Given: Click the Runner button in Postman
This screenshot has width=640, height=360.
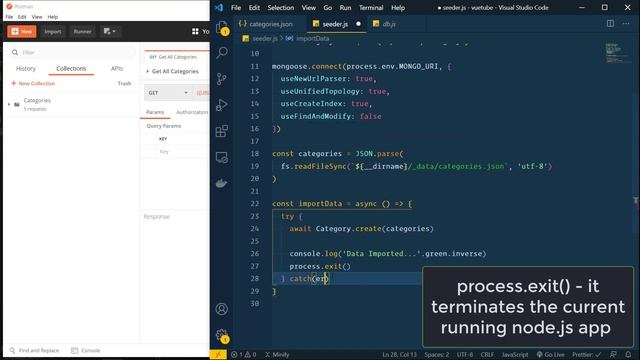Looking at the screenshot, I should click(x=82, y=31).
